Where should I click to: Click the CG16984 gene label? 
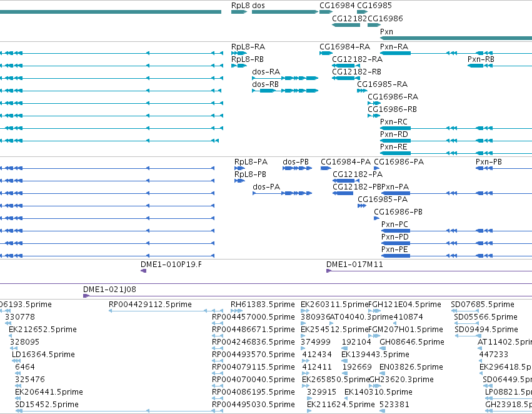[x=337, y=6]
